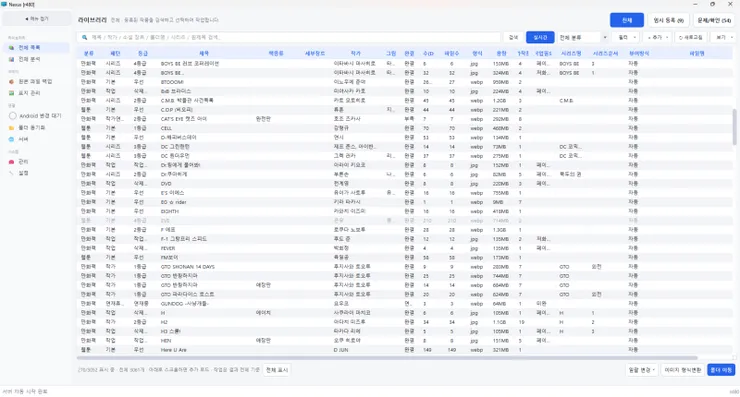The height and width of the screenshot is (397, 740).
Task: Click the 서버 자동 시작 완료 status text
Action: tap(25, 391)
